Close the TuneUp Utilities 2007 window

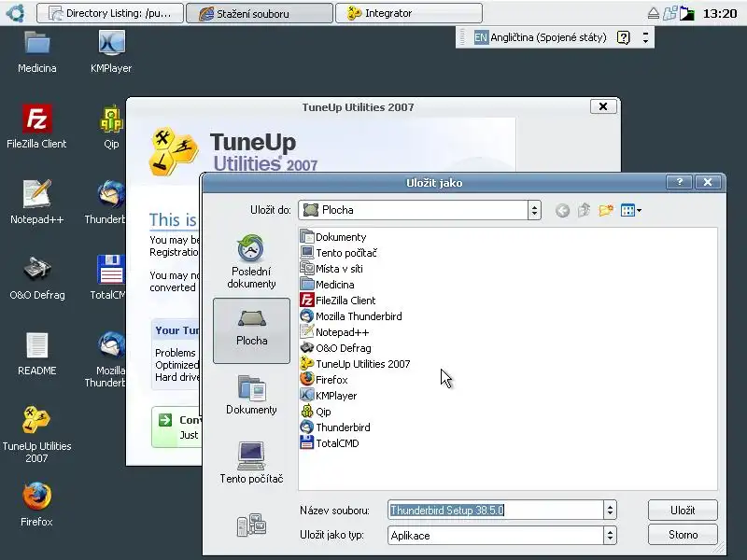coord(603,106)
